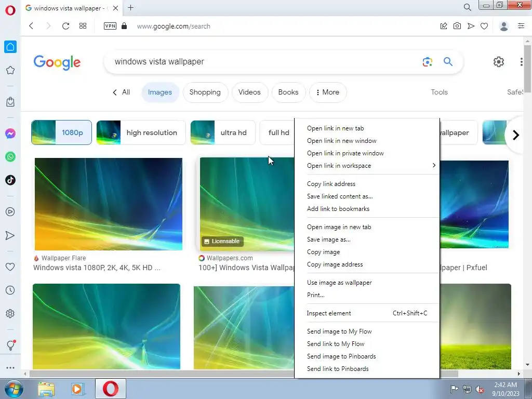Open the lightbulb tips icon in sidebar
This screenshot has height=399, width=532.
coord(10,345)
